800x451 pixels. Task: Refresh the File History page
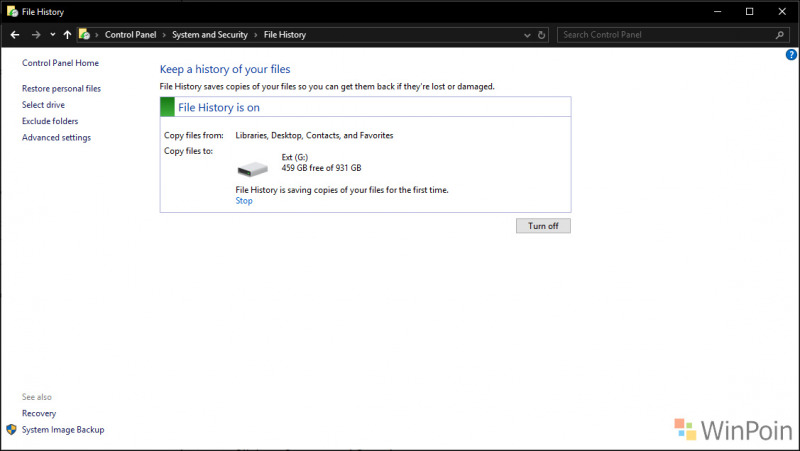pyautogui.click(x=541, y=35)
